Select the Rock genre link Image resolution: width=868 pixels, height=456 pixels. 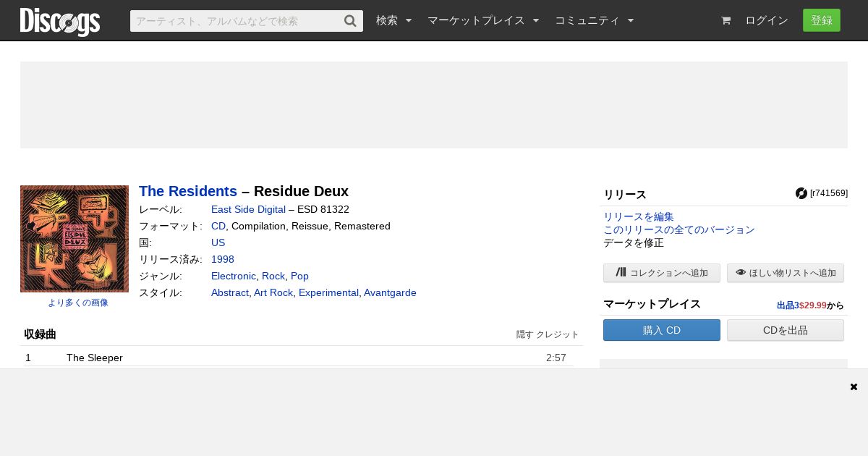273,276
